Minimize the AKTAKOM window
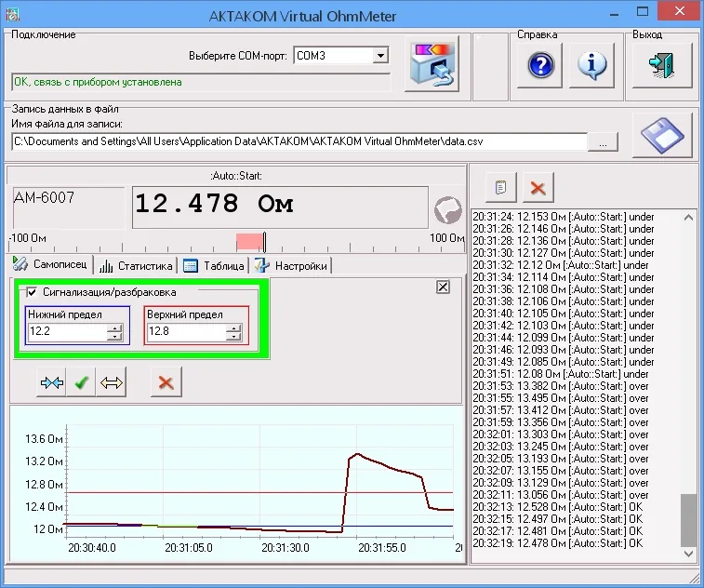 (x=615, y=13)
